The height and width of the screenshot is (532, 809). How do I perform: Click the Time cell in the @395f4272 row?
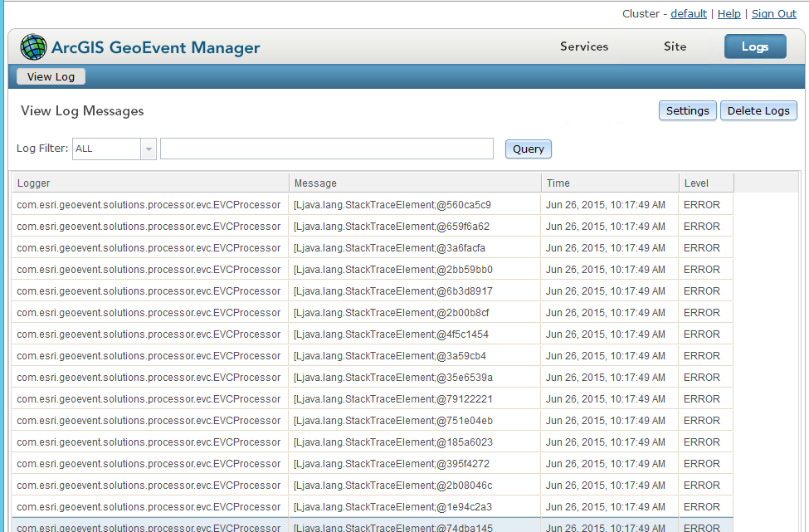coord(606,465)
